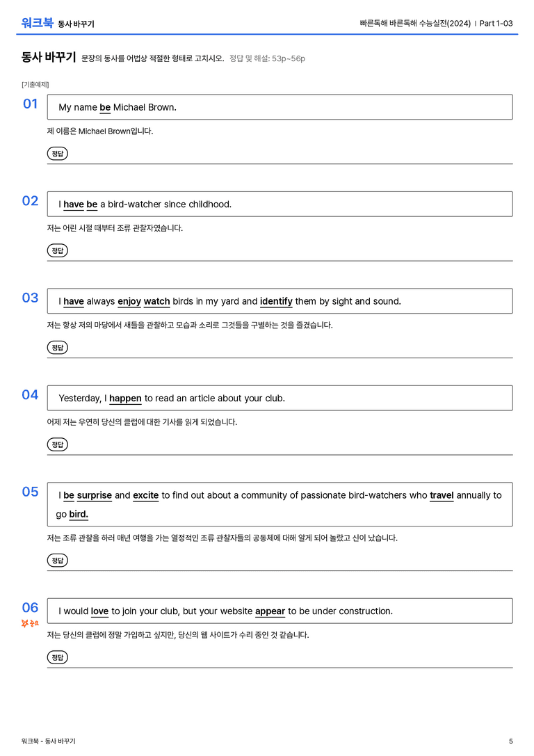This screenshot has height=756, width=534.
Task: Click the red 중요 star marker
Action: click(x=30, y=623)
